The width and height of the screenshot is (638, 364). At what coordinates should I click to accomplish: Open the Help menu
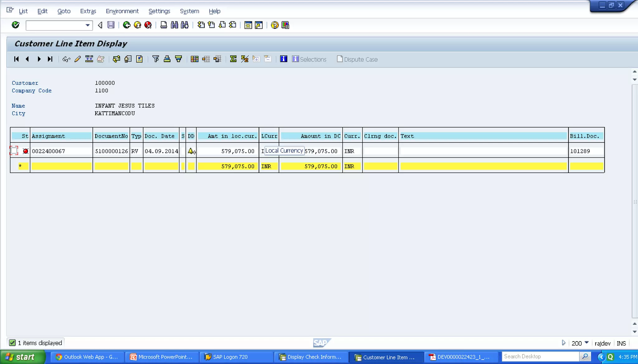click(x=214, y=11)
